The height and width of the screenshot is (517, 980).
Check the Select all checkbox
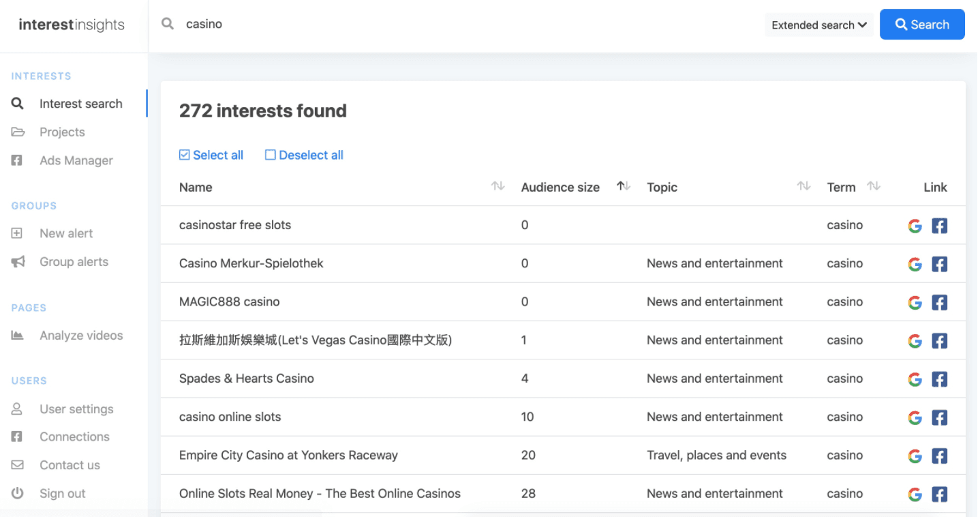point(184,155)
